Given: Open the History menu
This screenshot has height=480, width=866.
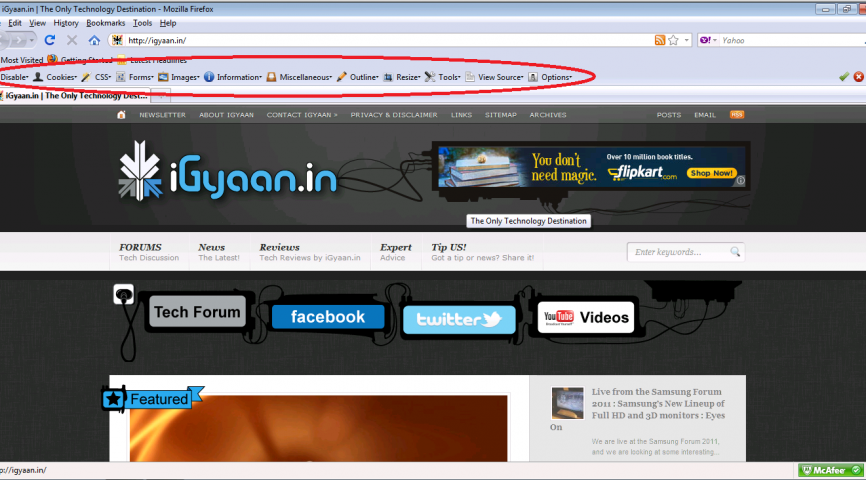Looking at the screenshot, I should (66, 22).
